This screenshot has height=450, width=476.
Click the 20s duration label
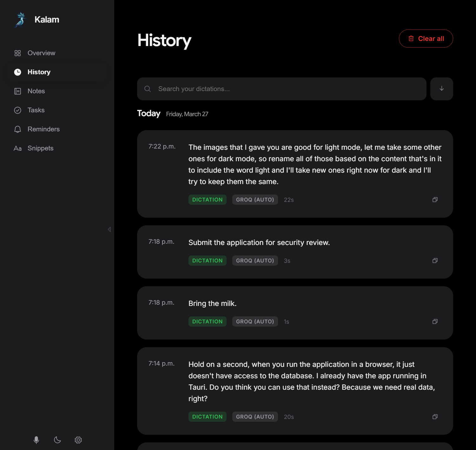[x=289, y=417]
